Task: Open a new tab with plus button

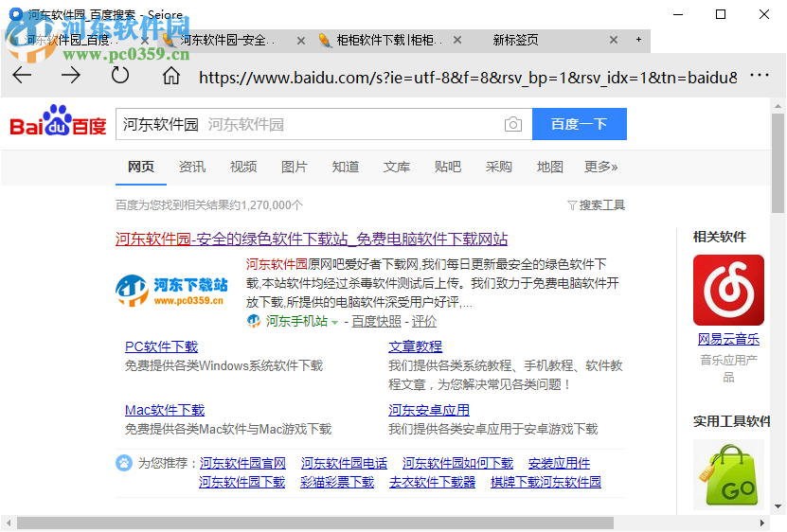Action: click(x=638, y=39)
